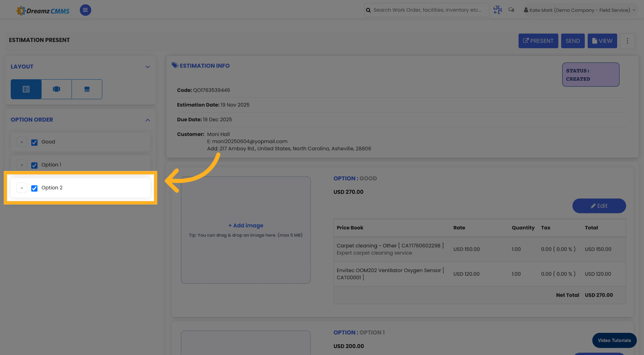The height and width of the screenshot is (355, 644).
Task: Click the USD 120.00 rate cell
Action: (x=466, y=274)
